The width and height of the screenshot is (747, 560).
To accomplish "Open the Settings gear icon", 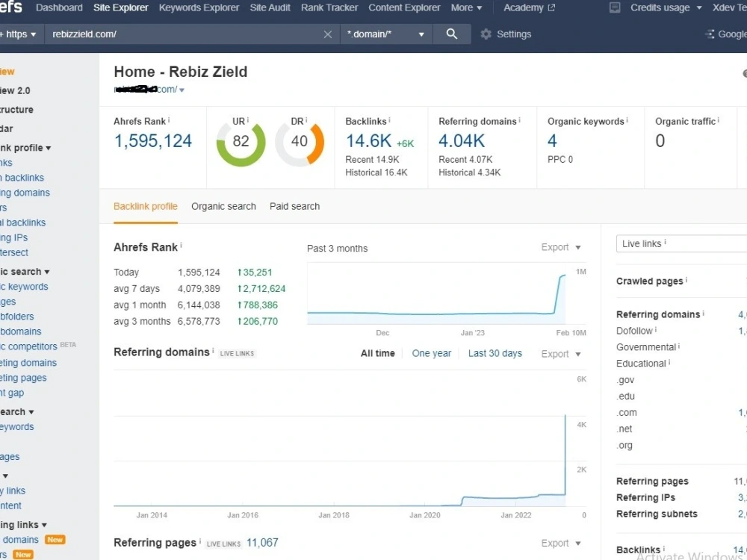I will [x=486, y=34].
